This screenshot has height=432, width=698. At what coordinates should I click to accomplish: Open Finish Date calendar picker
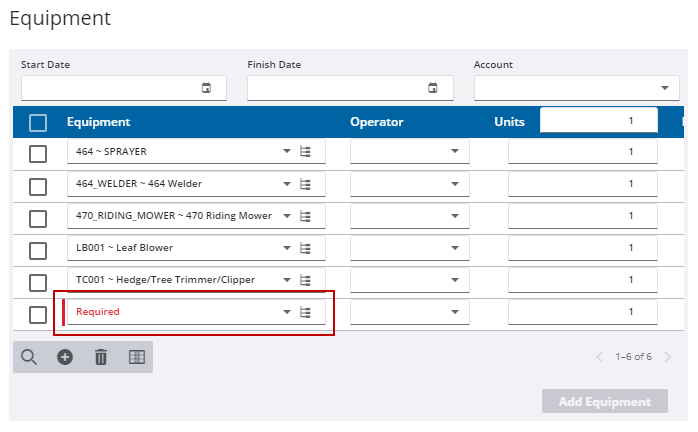pyautogui.click(x=433, y=88)
